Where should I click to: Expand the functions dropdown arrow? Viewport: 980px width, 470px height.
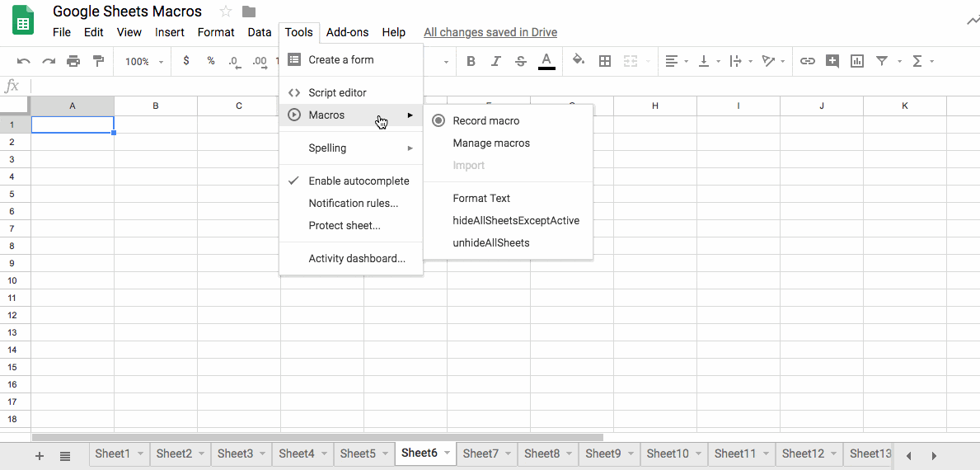click(932, 62)
